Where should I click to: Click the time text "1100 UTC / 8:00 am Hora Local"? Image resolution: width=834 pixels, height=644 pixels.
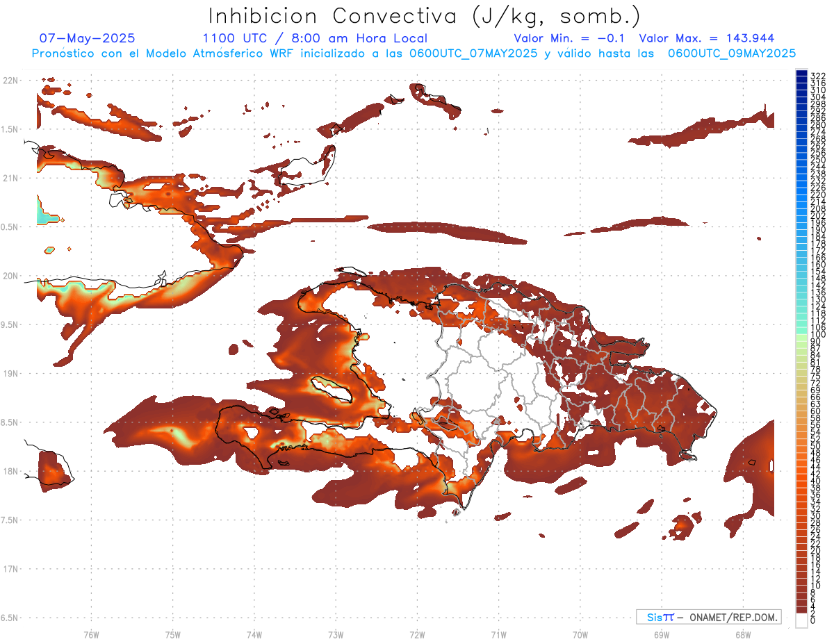315,38
